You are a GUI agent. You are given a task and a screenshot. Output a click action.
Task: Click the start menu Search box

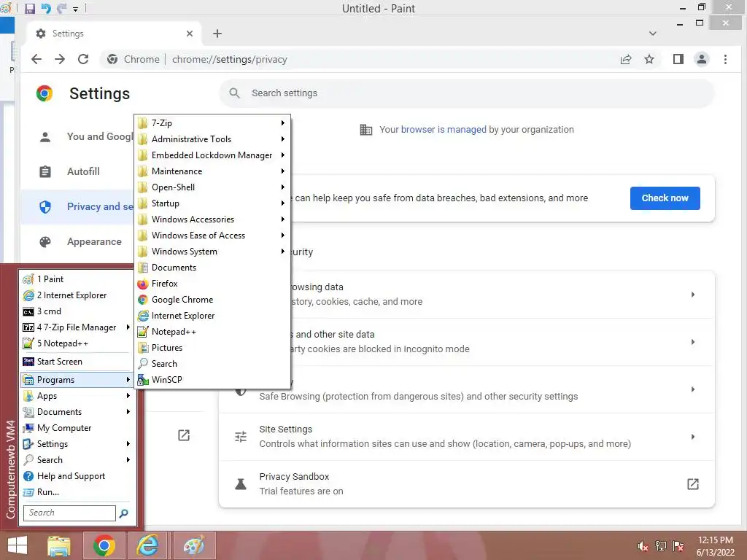point(69,513)
